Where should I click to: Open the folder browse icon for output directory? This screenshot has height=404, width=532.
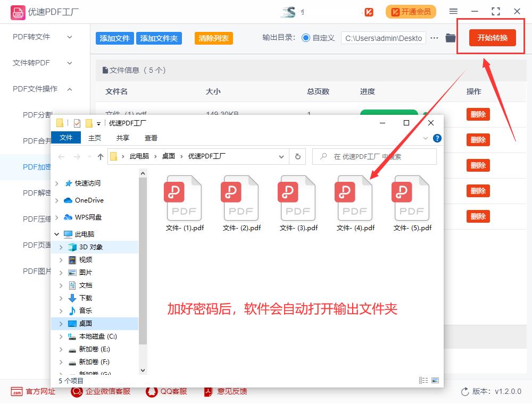click(450, 38)
